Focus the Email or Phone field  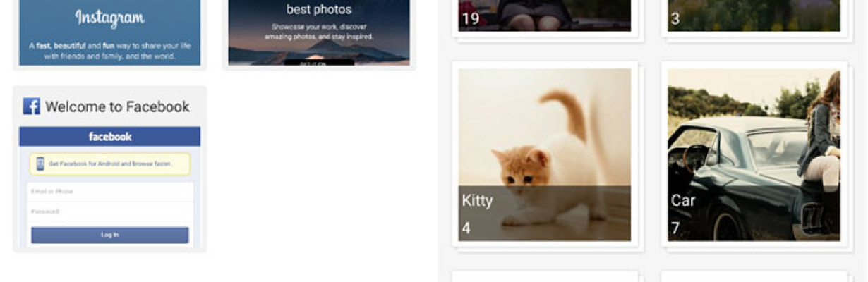click(109, 192)
